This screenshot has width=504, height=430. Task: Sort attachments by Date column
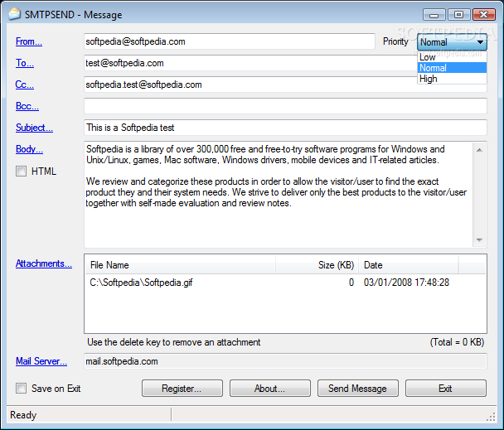(408, 265)
